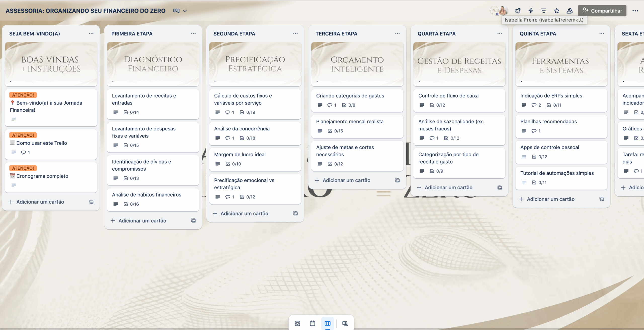Open the board's three-dot menu

[635, 11]
